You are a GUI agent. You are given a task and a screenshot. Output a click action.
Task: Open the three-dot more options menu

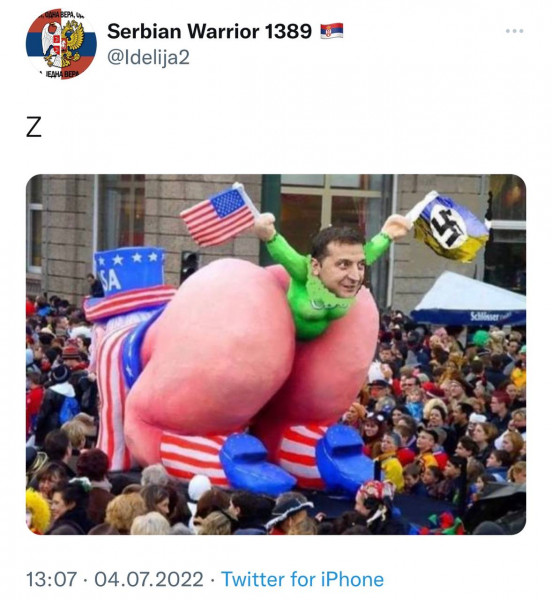(x=514, y=31)
